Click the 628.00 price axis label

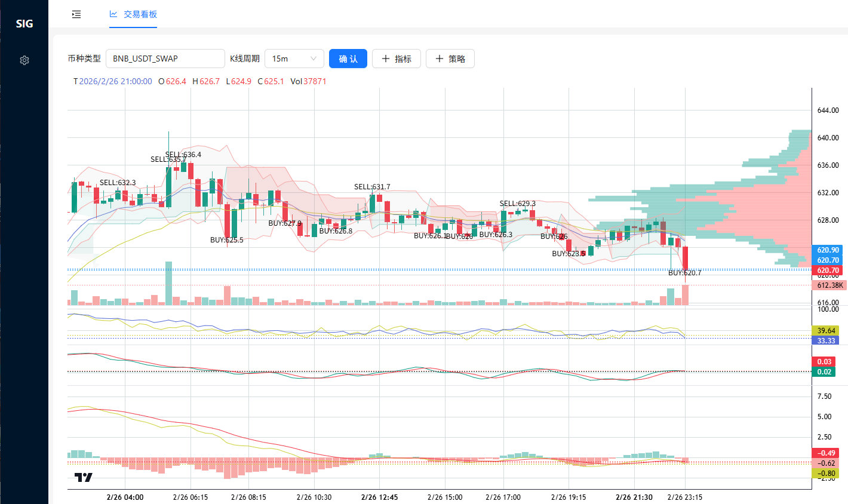828,220
